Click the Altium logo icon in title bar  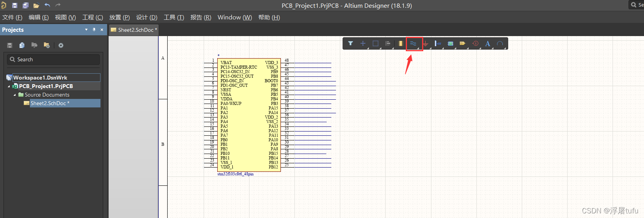point(4,5)
